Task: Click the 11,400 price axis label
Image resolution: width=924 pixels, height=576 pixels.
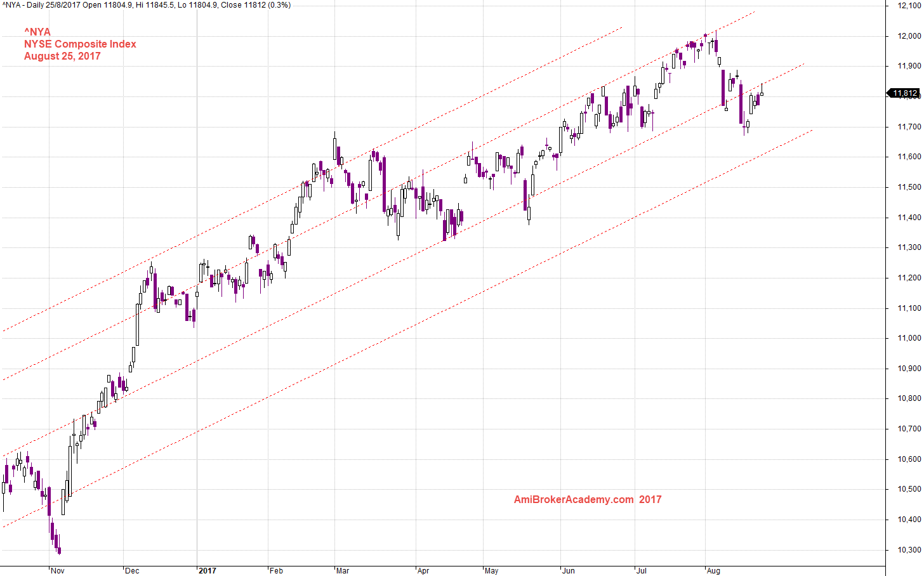Action: pos(909,218)
